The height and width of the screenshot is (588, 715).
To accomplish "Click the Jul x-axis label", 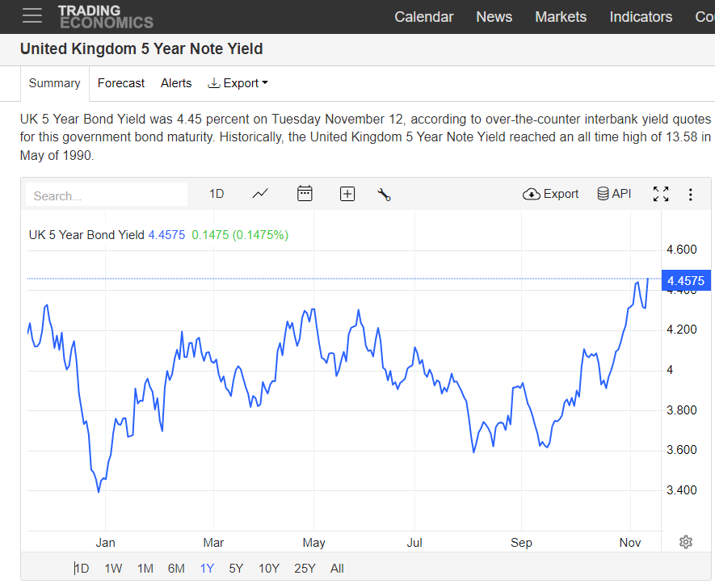I will [414, 543].
